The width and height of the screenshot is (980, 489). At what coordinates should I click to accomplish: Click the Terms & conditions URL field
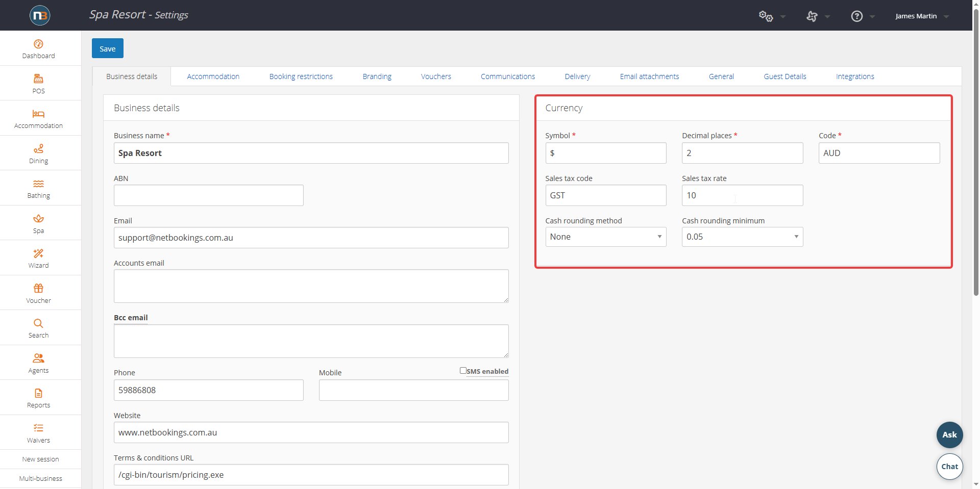point(311,475)
